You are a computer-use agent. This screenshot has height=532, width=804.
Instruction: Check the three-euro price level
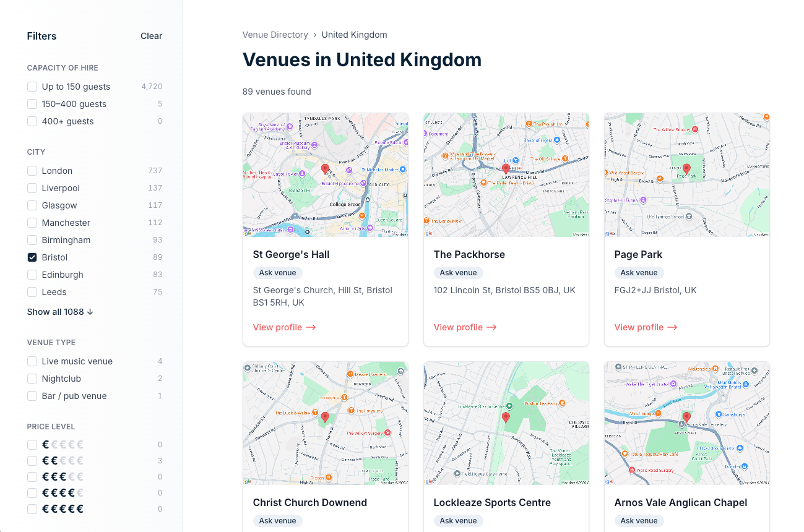tap(32, 477)
